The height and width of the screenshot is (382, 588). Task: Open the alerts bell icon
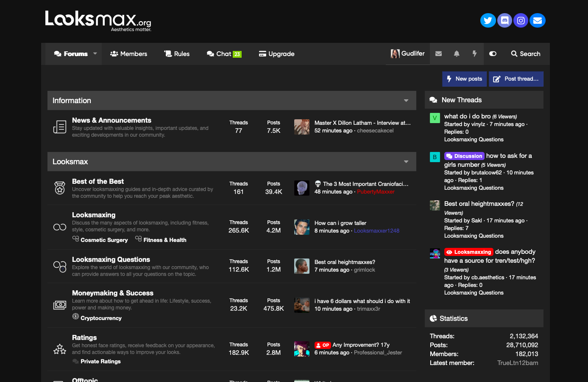[457, 54]
